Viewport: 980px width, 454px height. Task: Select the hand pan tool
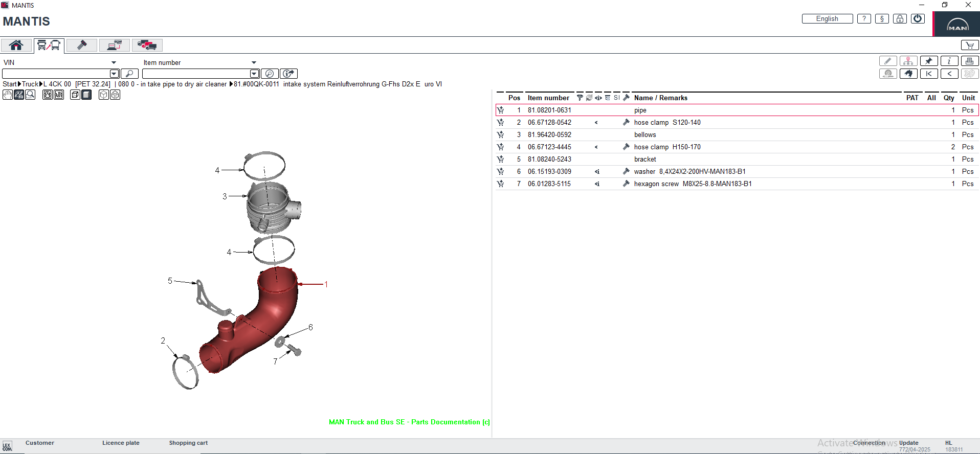[x=8, y=95]
